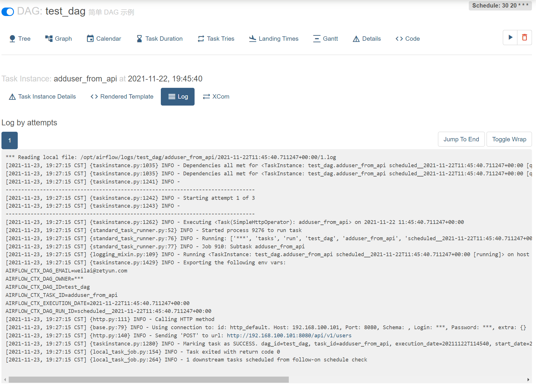The image size is (536, 392).
Task: Delete the DAG using the trash icon
Action: tap(524, 38)
